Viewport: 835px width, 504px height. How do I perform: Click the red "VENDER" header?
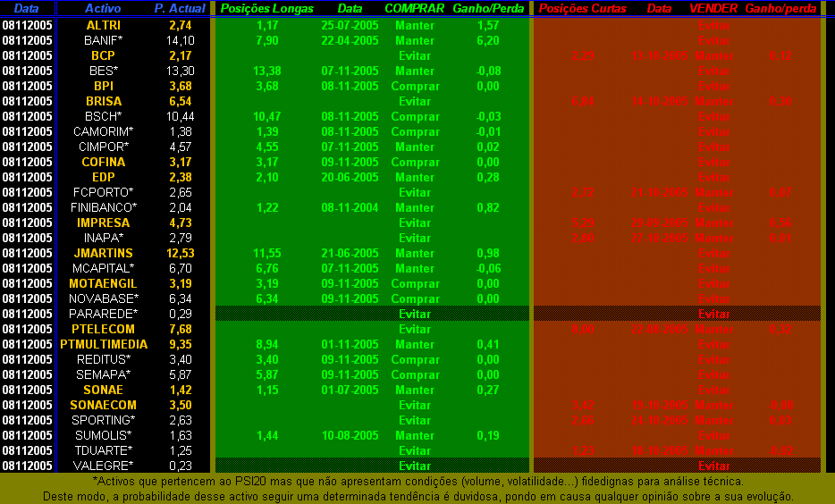coord(713,9)
